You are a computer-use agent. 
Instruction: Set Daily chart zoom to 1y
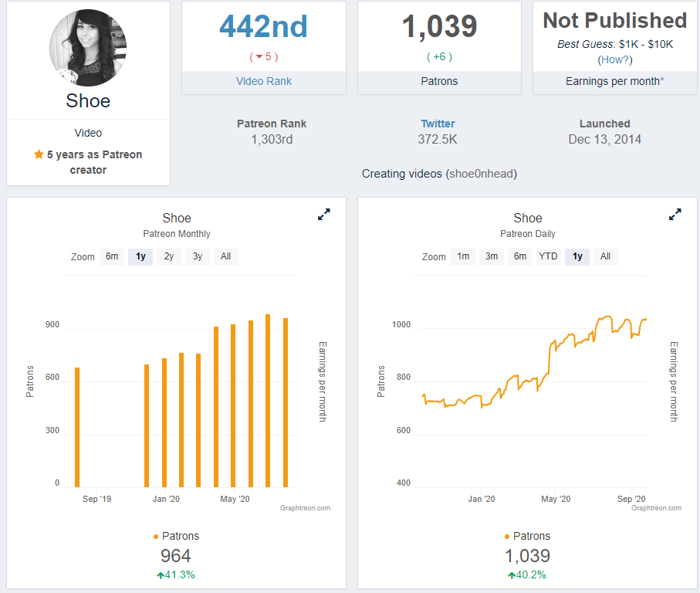pyautogui.click(x=577, y=257)
